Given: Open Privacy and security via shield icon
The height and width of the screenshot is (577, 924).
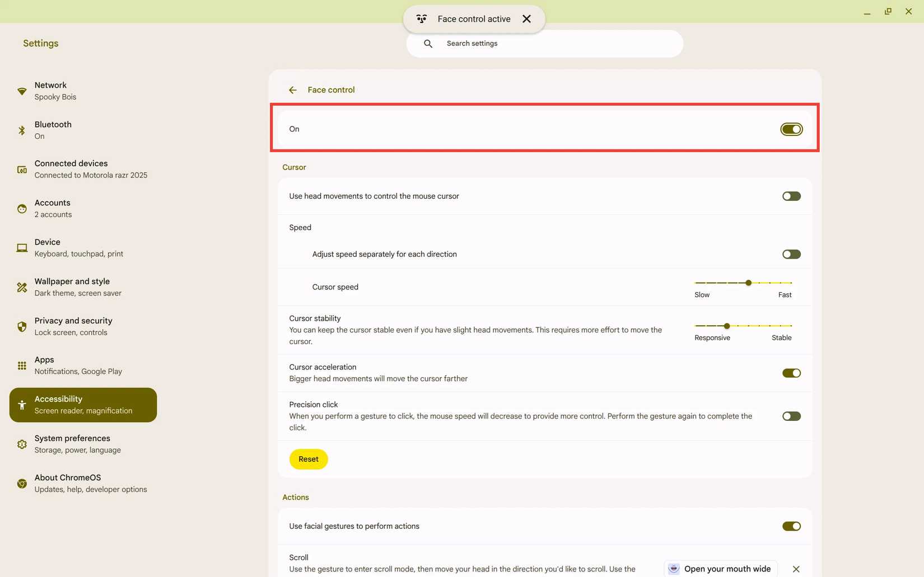Looking at the screenshot, I should point(21,326).
